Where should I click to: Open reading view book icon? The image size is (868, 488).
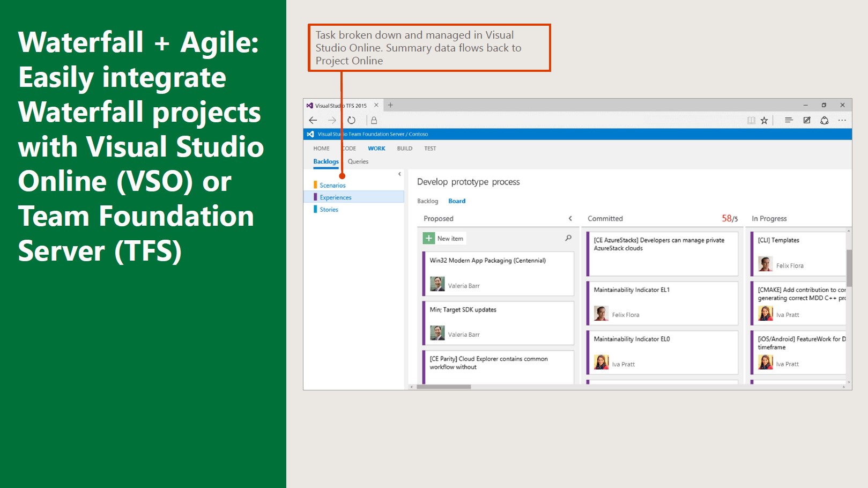pyautogui.click(x=751, y=120)
